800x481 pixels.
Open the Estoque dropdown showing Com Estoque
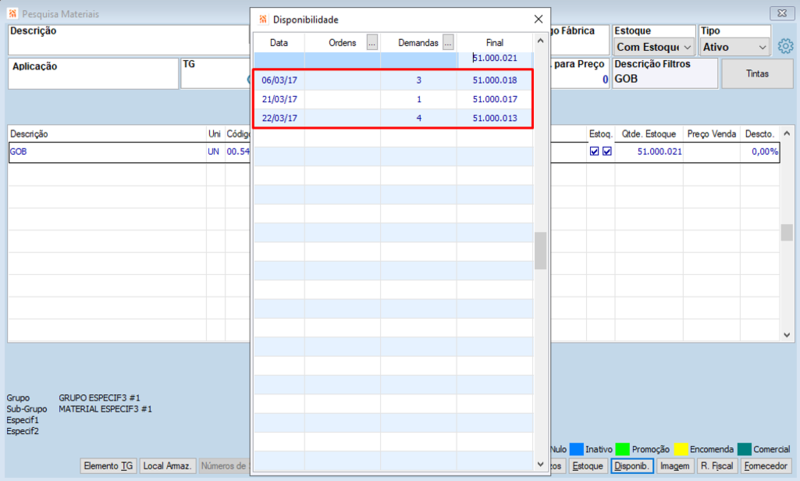pos(654,47)
